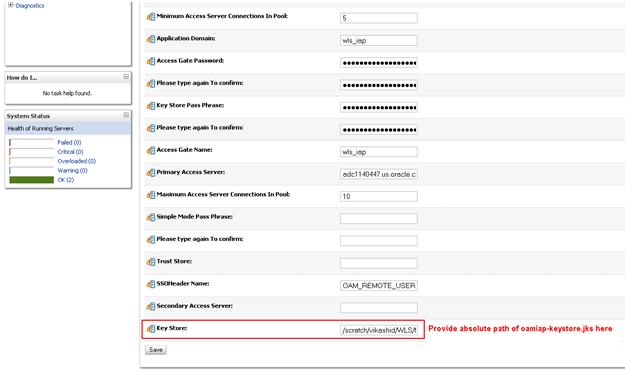Open the OK (2) servers link
This screenshot has width=625, height=370.
[x=66, y=180]
